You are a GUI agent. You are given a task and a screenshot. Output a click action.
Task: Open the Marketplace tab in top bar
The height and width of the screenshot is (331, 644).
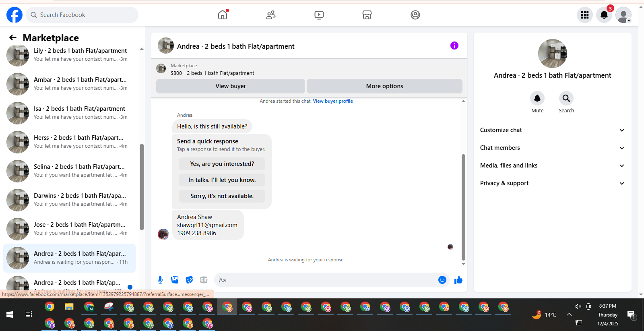[x=367, y=15]
